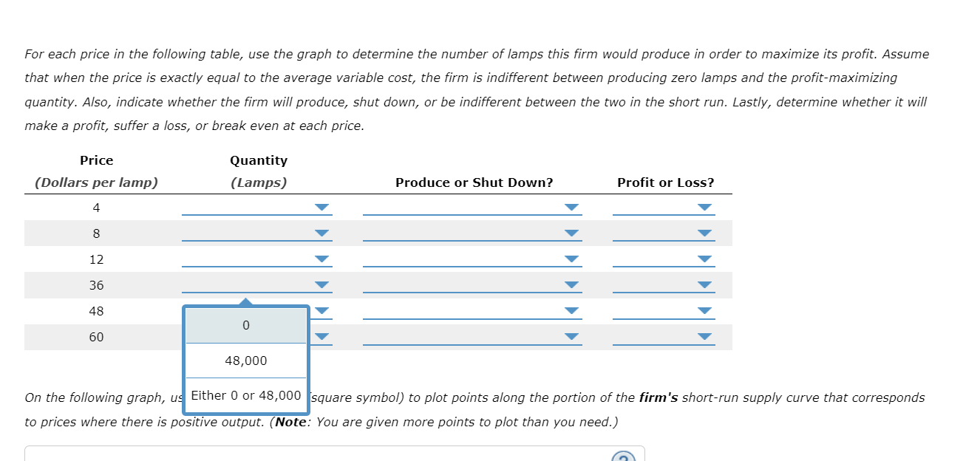
Task: Expand the Quantity dropdown for price 12
Action: coord(256,259)
